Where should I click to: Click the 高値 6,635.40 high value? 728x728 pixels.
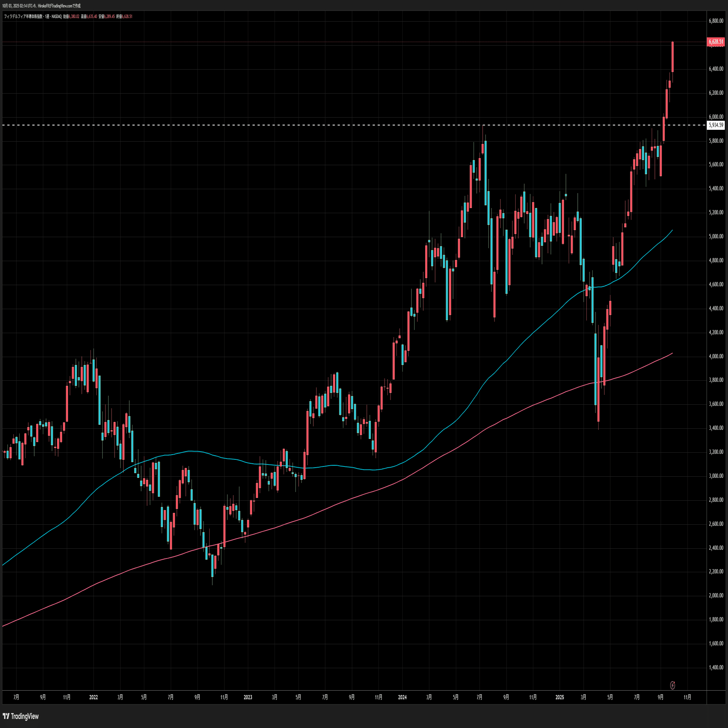[x=89, y=17]
